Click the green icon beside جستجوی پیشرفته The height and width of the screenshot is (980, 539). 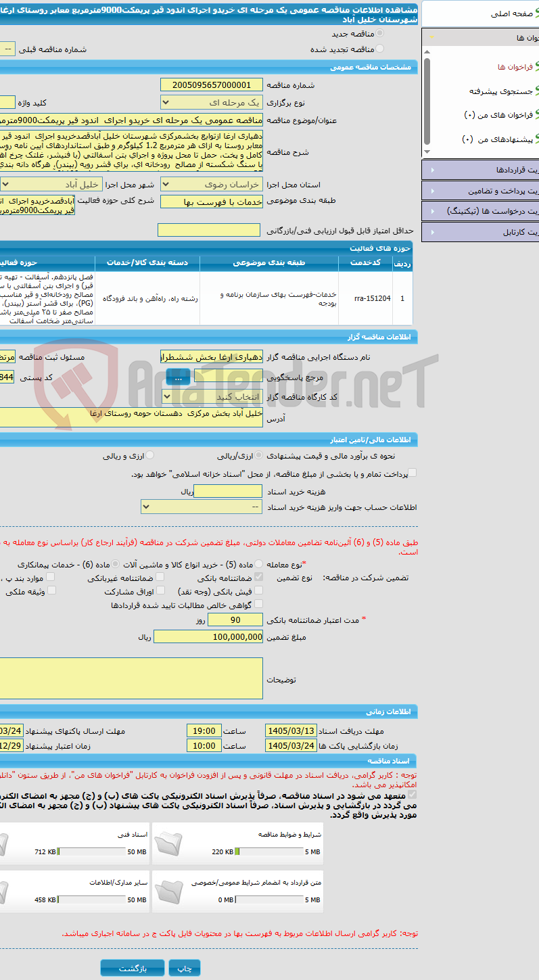(x=537, y=91)
